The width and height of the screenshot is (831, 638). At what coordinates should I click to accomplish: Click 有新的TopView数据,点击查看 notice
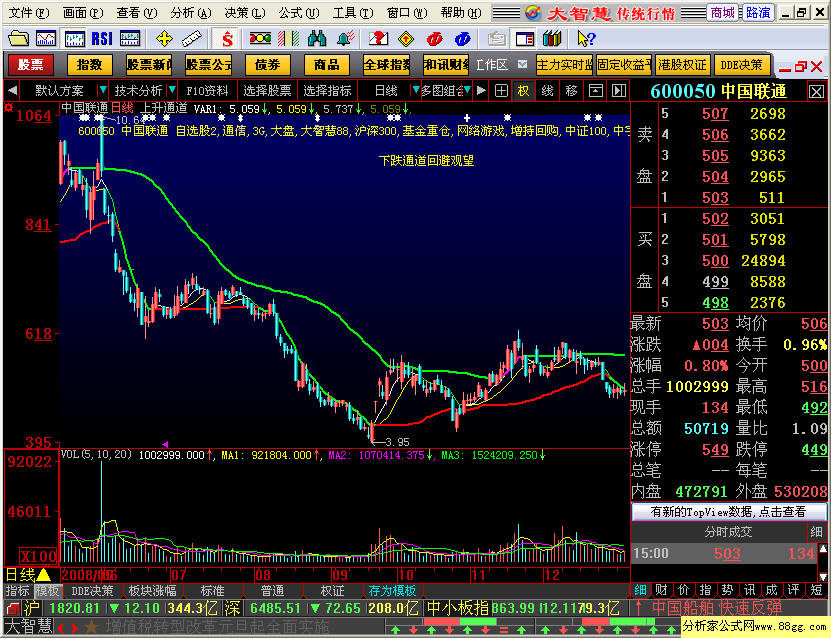tap(728, 511)
